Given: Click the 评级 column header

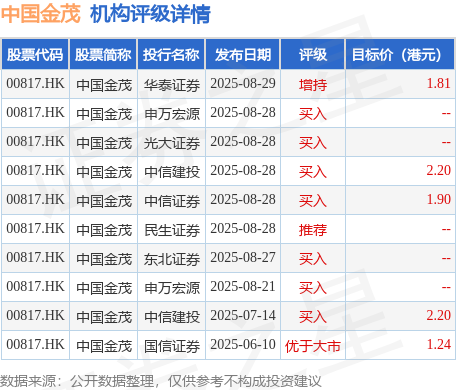Looking at the screenshot, I should (x=313, y=54).
